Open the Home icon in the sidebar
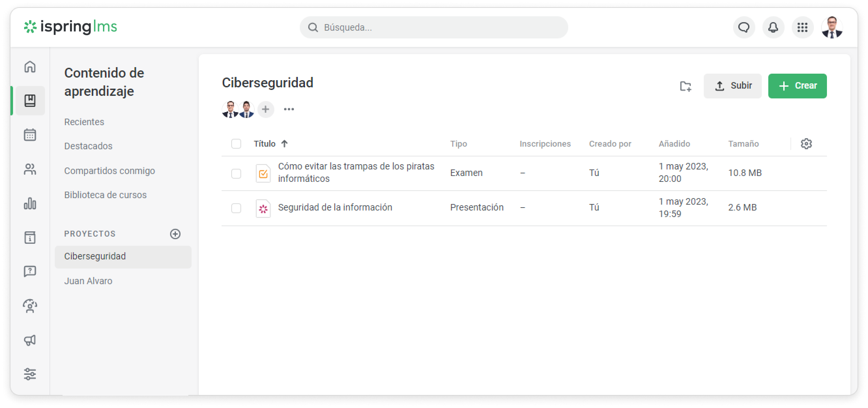 tap(30, 67)
